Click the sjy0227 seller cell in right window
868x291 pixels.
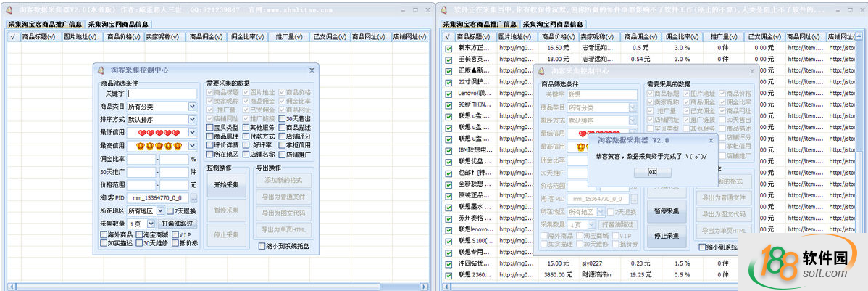pos(600,264)
